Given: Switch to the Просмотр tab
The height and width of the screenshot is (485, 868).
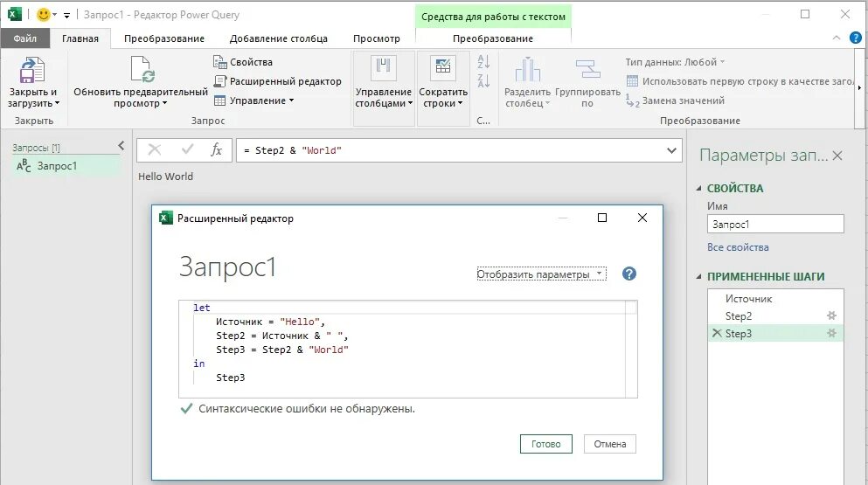Looking at the screenshot, I should pos(377,38).
